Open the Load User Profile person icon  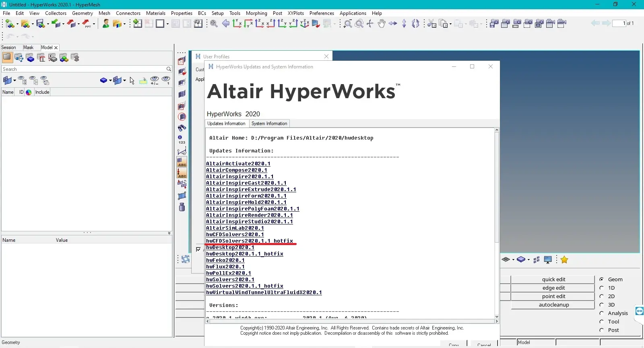click(x=106, y=24)
